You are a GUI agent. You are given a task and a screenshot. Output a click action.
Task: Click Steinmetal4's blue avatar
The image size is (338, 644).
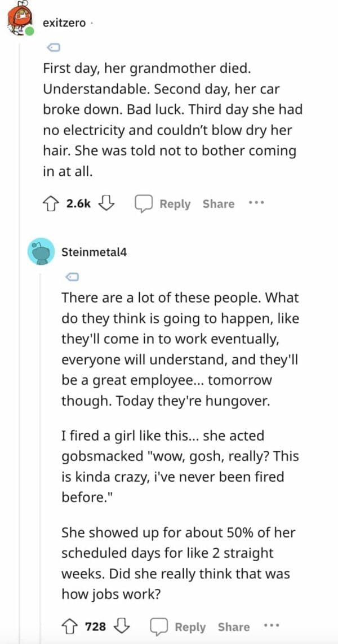pos(41,252)
